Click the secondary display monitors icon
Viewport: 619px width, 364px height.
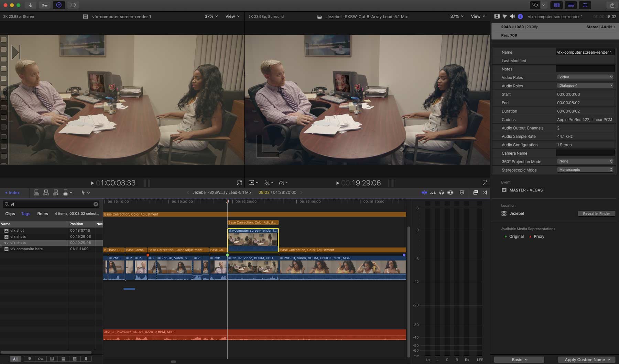535,5
